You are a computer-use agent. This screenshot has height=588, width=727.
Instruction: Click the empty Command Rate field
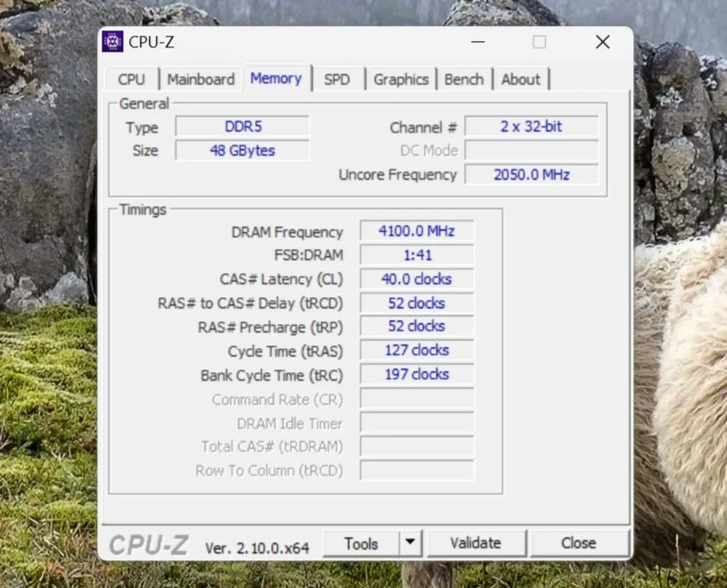pos(417,399)
